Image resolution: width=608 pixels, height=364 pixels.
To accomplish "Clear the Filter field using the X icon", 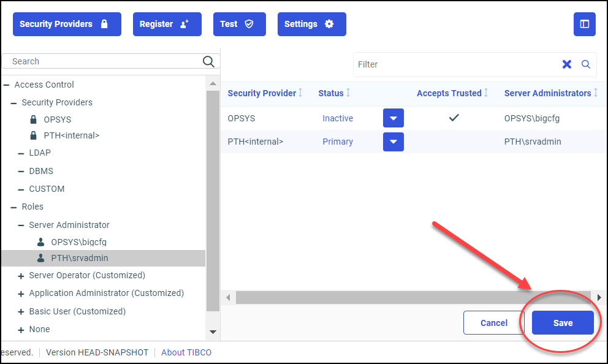I will 567,64.
